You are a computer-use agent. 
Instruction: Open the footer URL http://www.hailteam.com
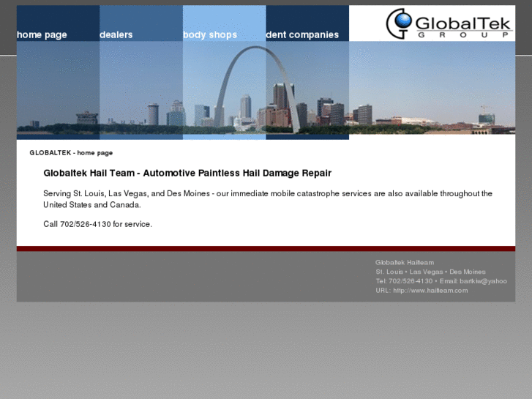[422, 291]
